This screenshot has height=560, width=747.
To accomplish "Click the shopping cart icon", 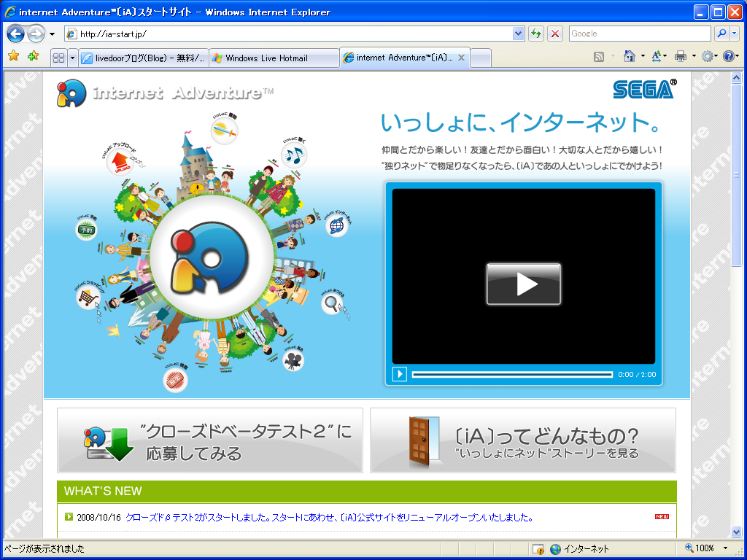I will (88, 298).
